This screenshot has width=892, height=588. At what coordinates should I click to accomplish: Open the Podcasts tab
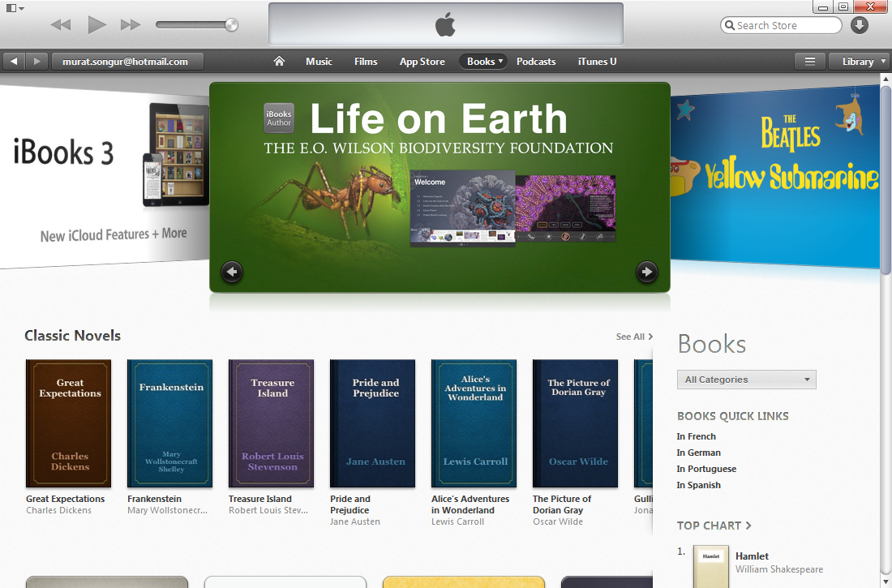[536, 62]
